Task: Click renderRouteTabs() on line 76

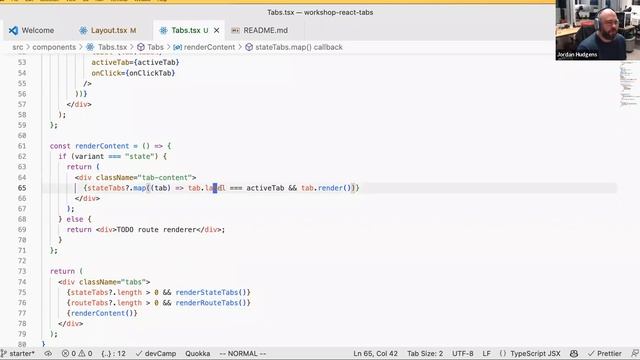Action: 211,303
